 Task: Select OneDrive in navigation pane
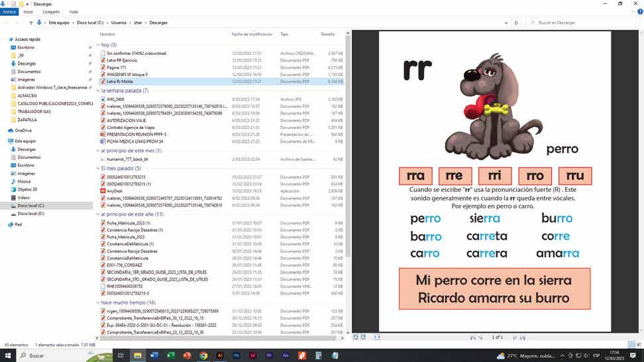point(23,130)
